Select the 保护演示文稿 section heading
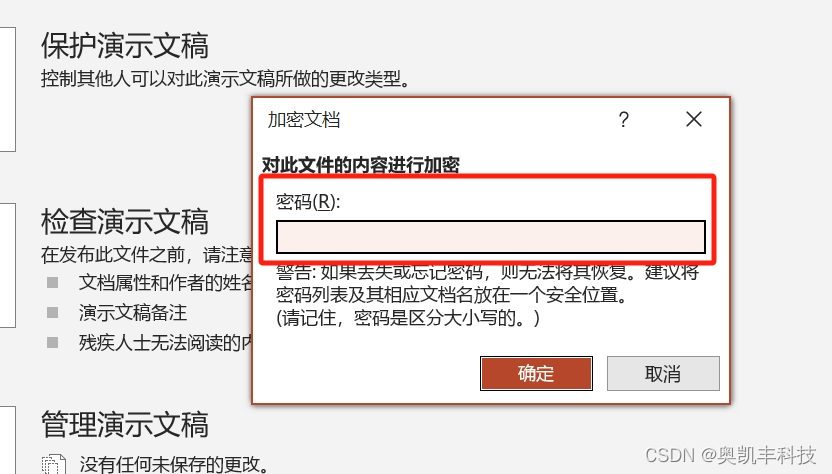Image resolution: width=832 pixels, height=474 pixels. coord(125,46)
